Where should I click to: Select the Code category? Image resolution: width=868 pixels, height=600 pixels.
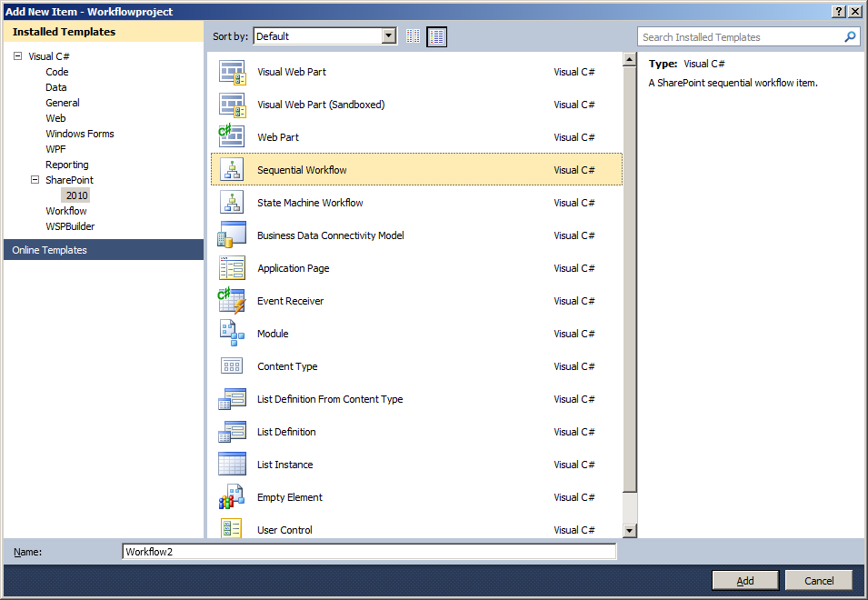click(x=57, y=72)
